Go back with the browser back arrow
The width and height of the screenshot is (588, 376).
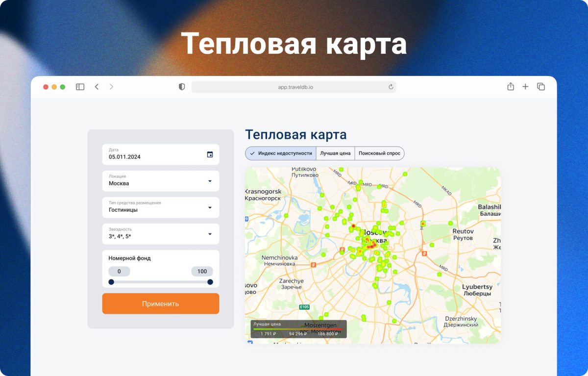97,87
